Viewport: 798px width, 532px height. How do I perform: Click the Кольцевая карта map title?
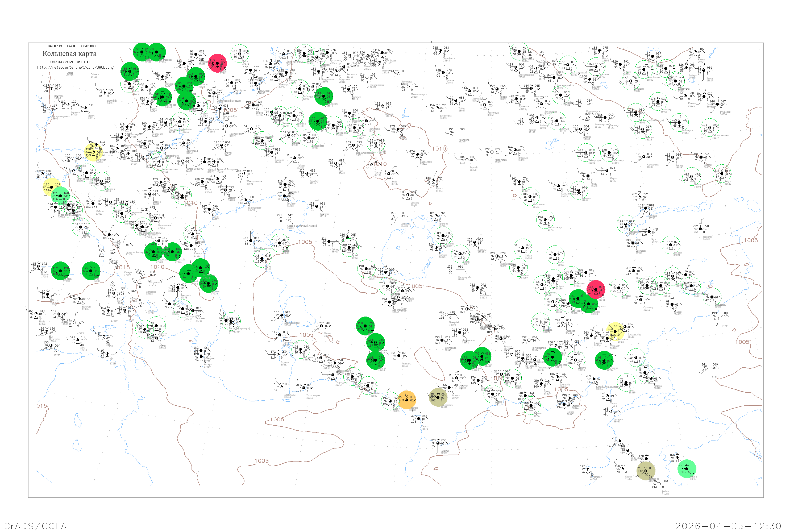pos(69,54)
